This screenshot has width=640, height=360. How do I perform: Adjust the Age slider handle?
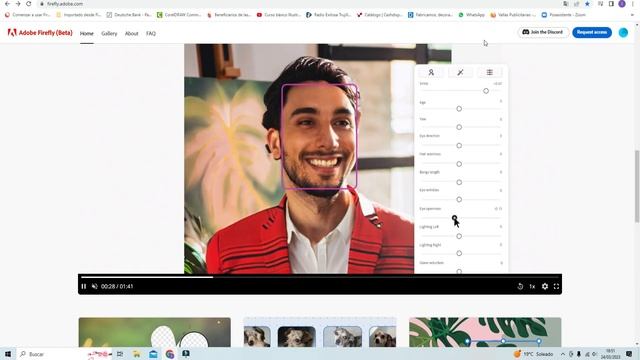tap(459, 109)
